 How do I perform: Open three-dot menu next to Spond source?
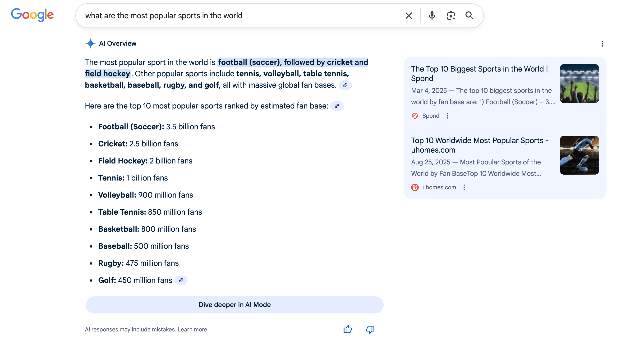[447, 116]
